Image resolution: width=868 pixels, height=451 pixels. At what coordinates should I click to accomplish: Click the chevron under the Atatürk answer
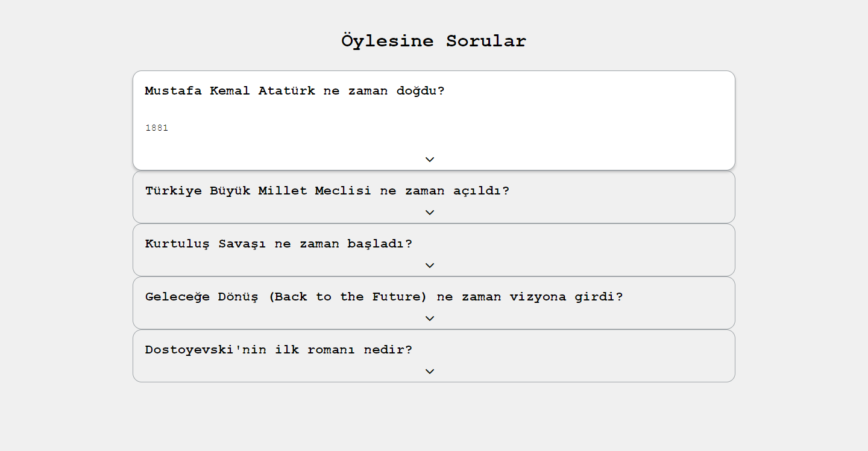pyautogui.click(x=429, y=159)
